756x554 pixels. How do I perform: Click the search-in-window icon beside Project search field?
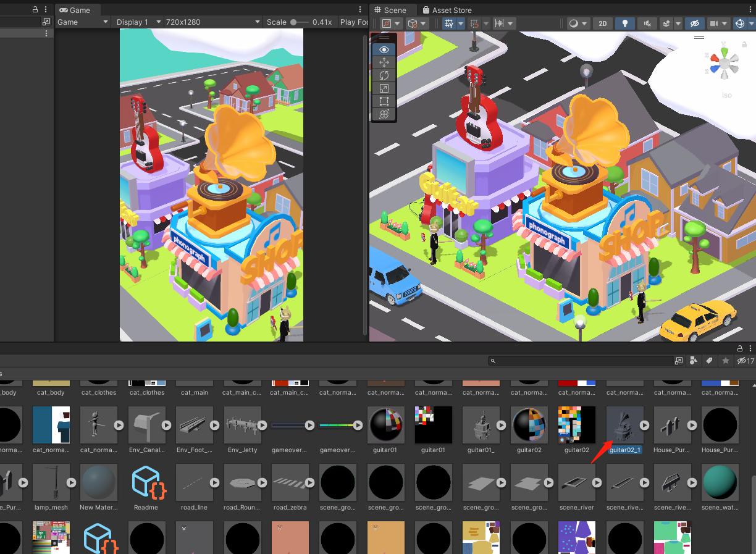[x=679, y=361]
